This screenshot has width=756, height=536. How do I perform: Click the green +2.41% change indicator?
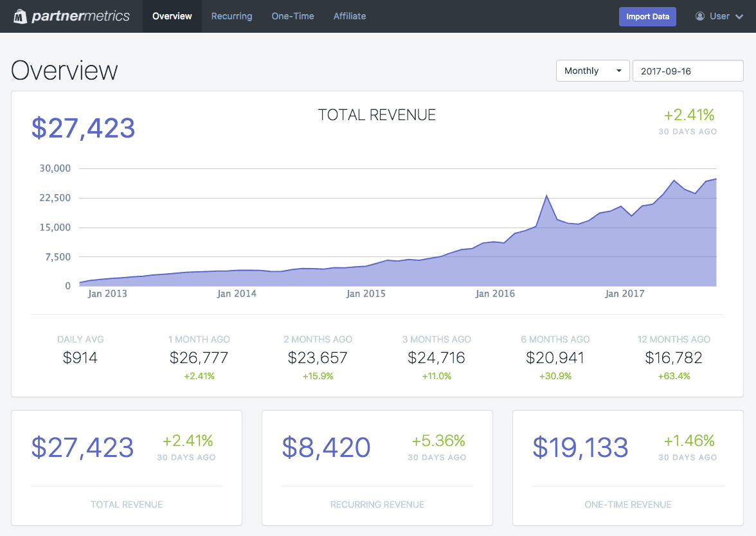click(x=689, y=114)
